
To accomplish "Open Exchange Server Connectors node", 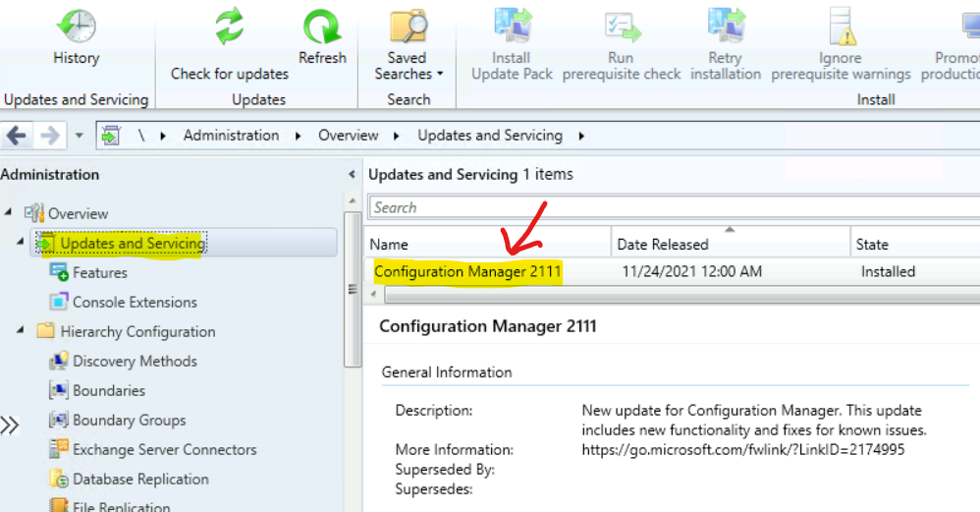I will [164, 449].
